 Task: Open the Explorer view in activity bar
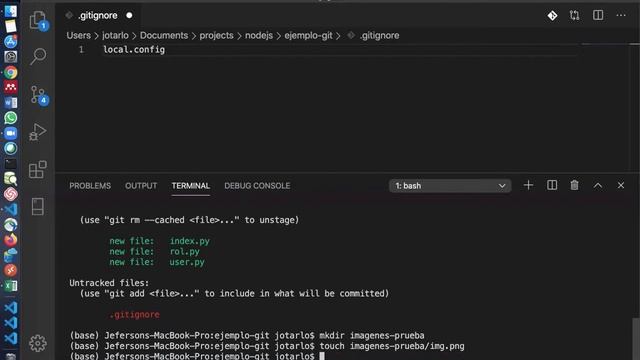click(38, 20)
